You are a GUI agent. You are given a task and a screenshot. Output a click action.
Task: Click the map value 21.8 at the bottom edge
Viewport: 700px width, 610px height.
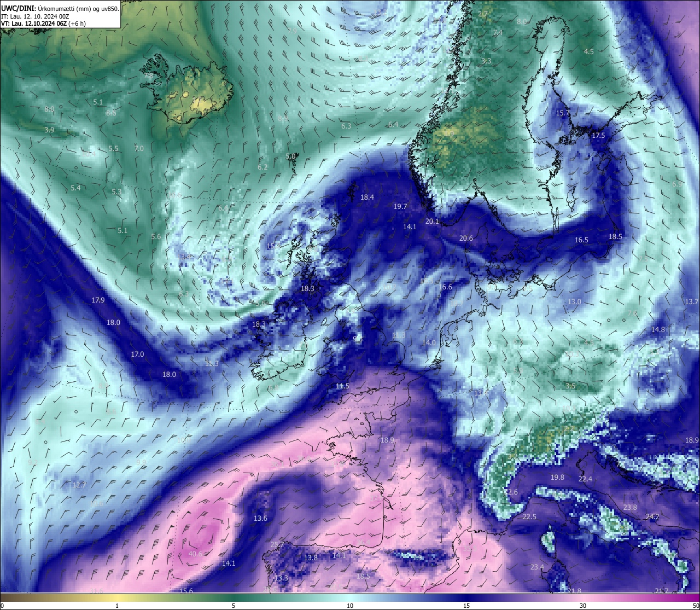tap(574, 590)
